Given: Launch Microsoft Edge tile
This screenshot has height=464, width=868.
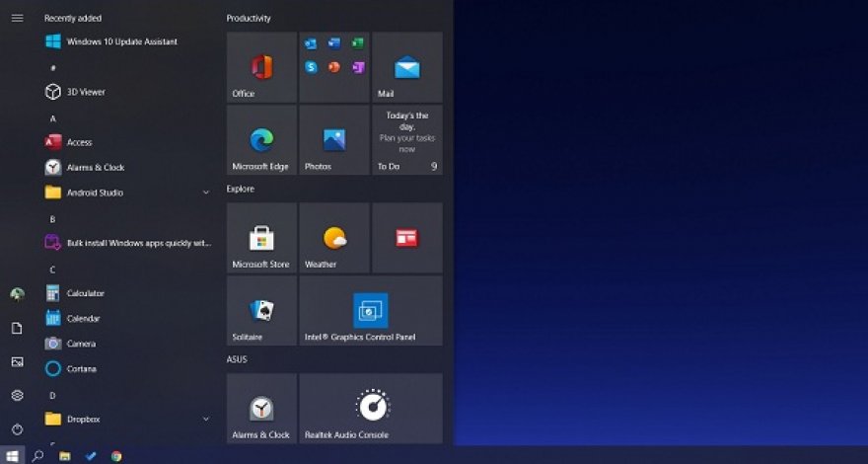Looking at the screenshot, I should click(261, 140).
